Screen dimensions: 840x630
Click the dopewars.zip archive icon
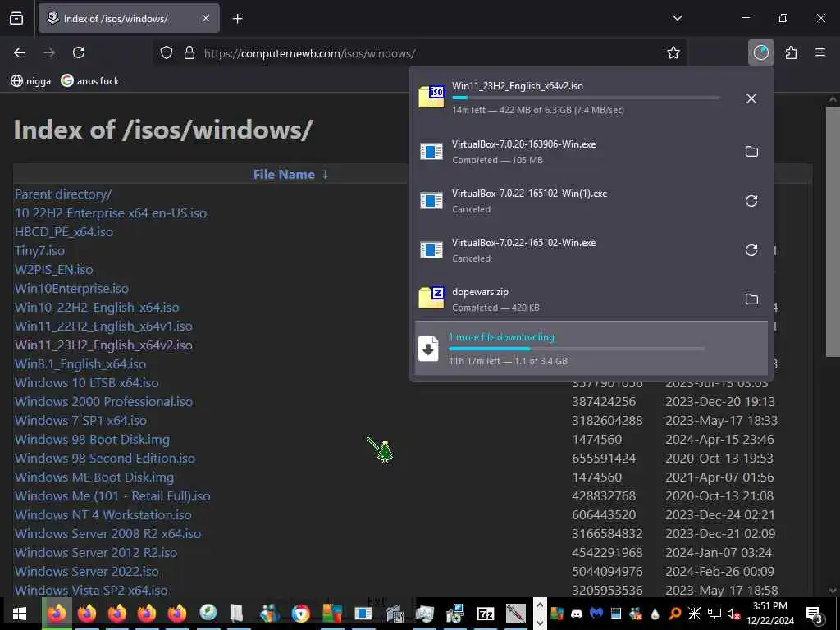coord(431,298)
